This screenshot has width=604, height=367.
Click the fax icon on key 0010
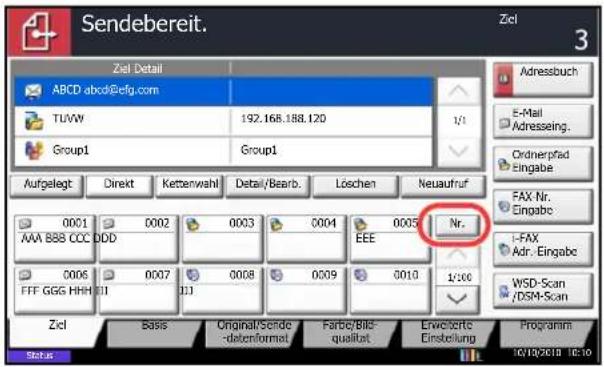[x=361, y=275]
